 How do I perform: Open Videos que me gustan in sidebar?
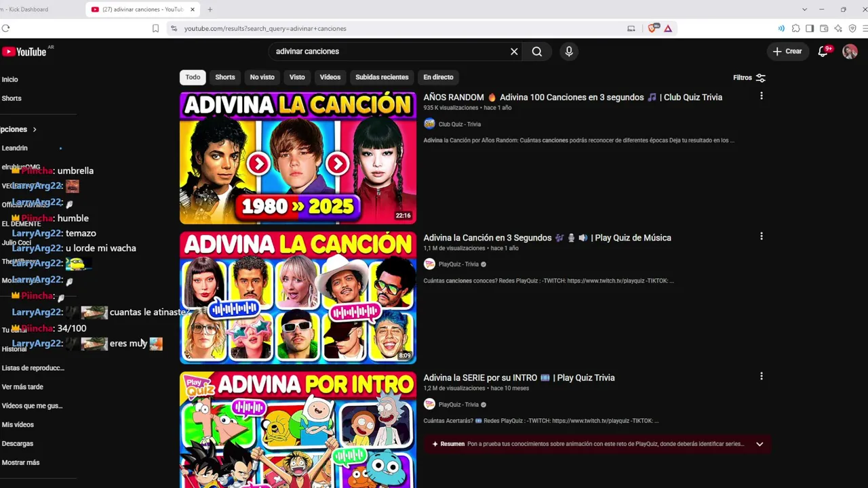point(32,406)
